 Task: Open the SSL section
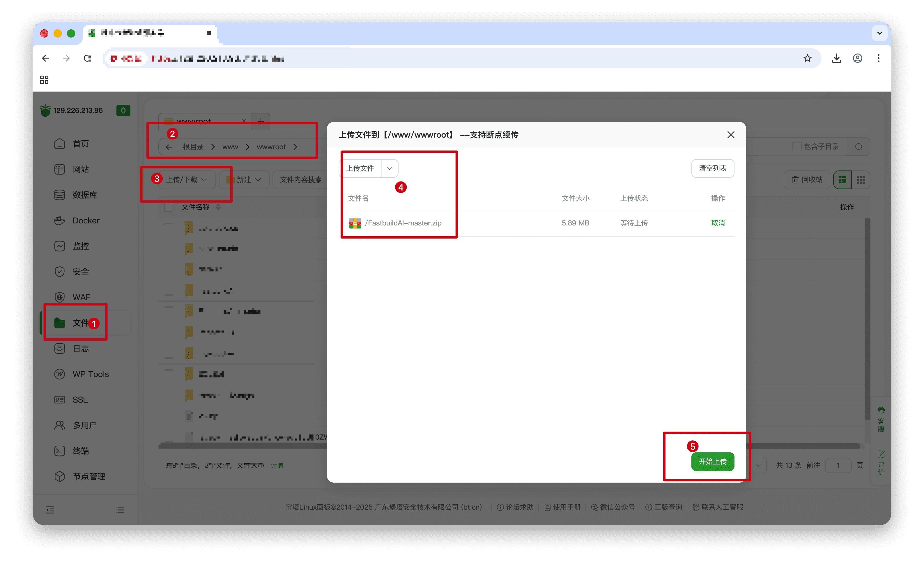coord(80,399)
